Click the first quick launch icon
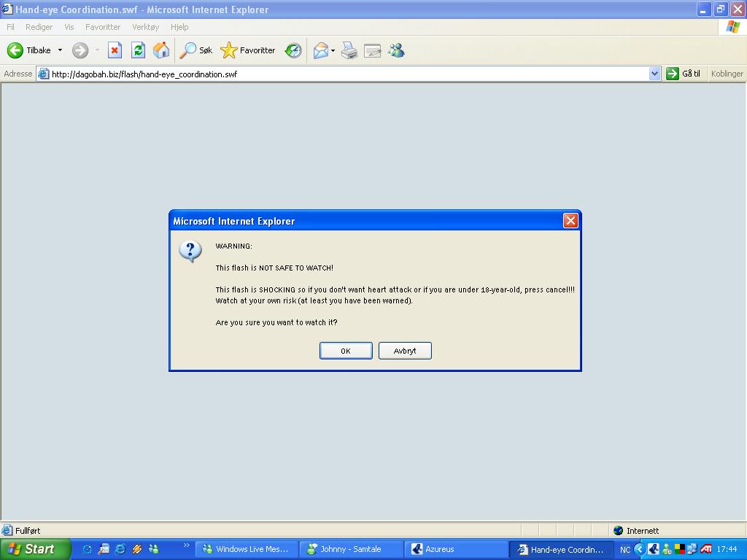Image resolution: width=747 pixels, height=560 pixels. coord(88,549)
